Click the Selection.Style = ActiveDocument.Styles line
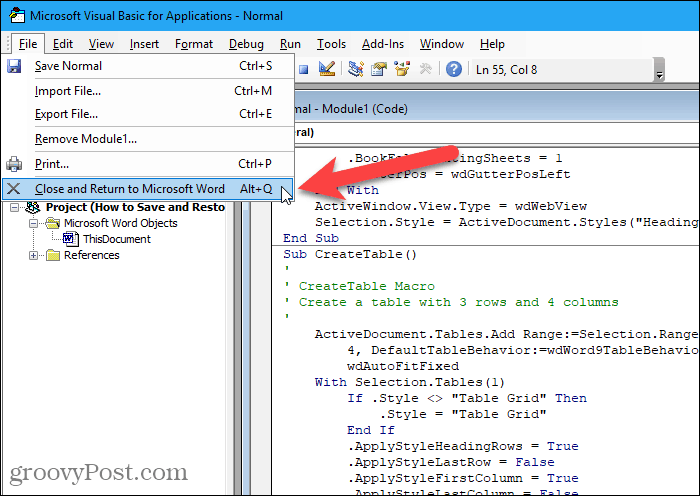 coord(507,222)
